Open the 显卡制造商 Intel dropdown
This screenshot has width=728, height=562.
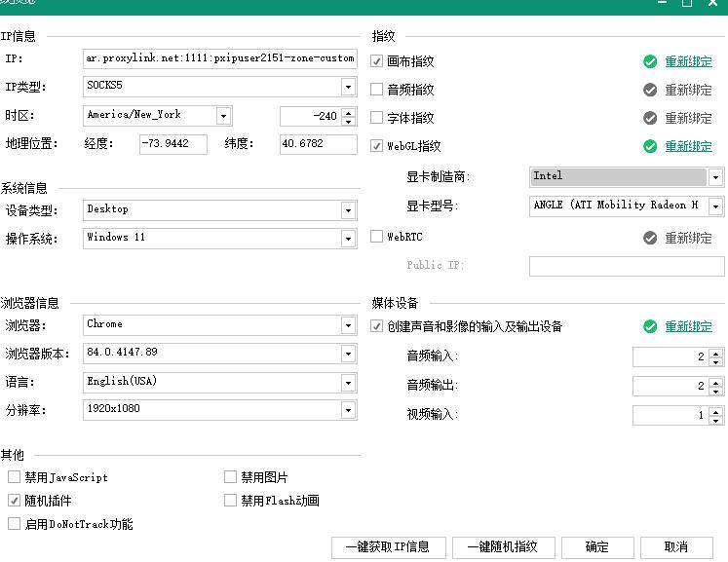tap(715, 177)
